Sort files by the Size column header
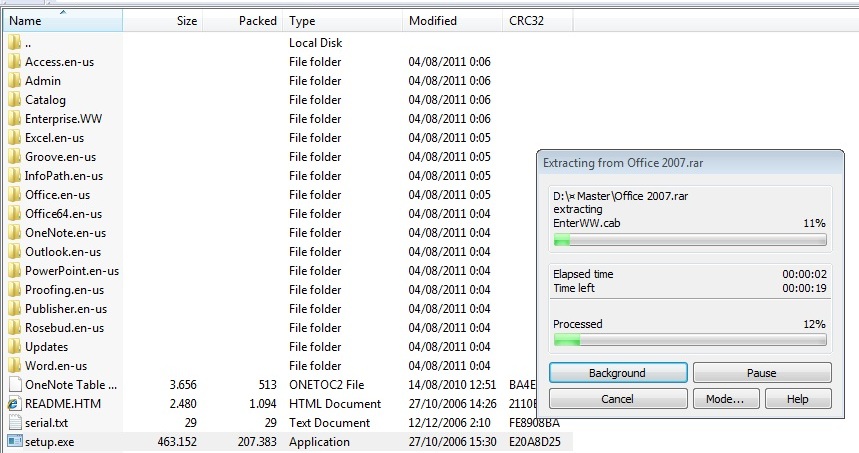The image size is (859, 453). pos(162,21)
